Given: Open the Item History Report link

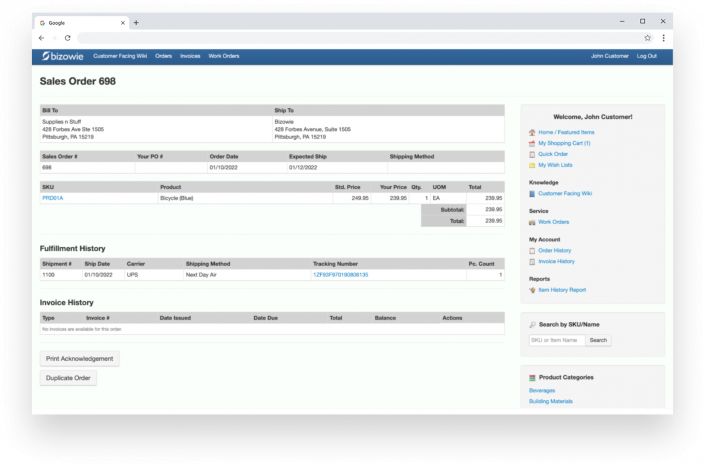Looking at the screenshot, I should point(562,290).
